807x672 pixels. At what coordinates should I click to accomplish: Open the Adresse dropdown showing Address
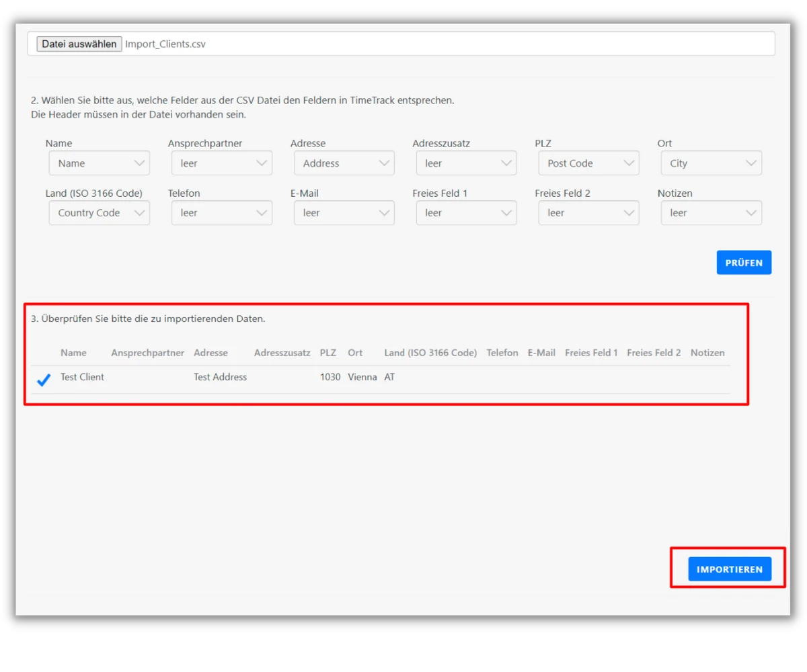click(x=344, y=163)
